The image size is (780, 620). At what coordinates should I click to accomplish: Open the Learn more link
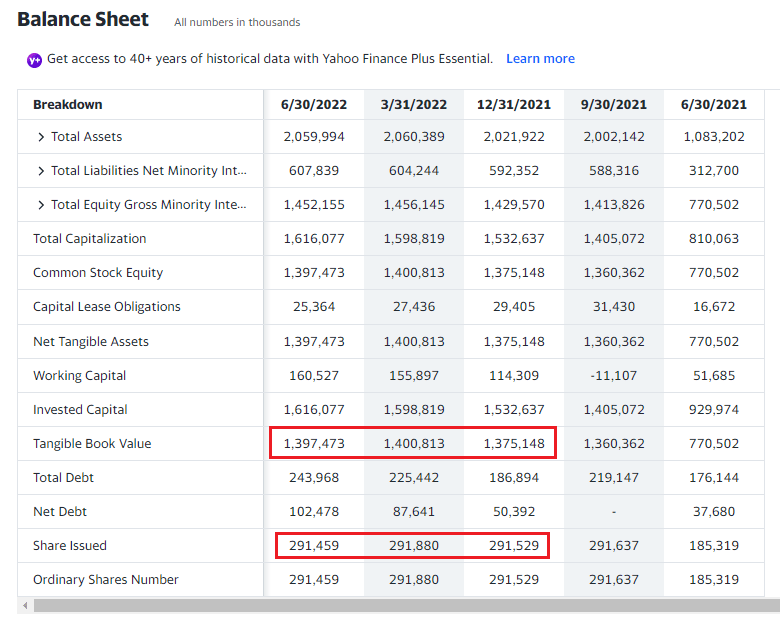click(x=540, y=59)
